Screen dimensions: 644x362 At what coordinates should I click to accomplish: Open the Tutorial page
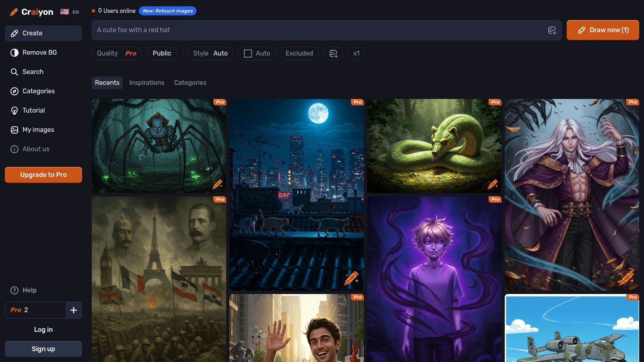click(43, 111)
